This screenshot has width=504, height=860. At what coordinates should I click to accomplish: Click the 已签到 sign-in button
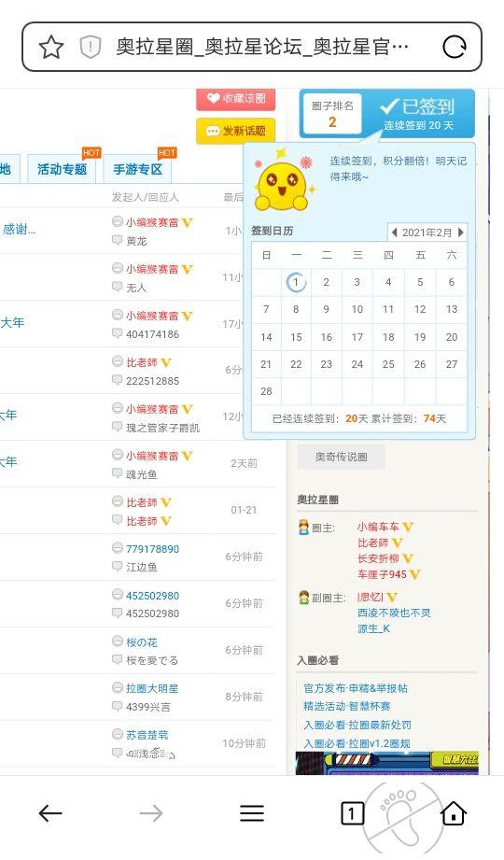pos(418,114)
